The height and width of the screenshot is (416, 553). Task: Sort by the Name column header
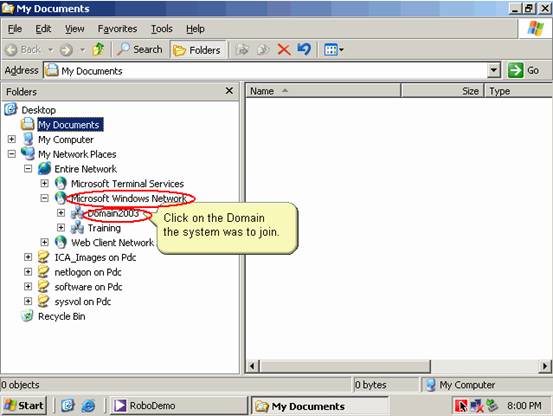pos(323,91)
